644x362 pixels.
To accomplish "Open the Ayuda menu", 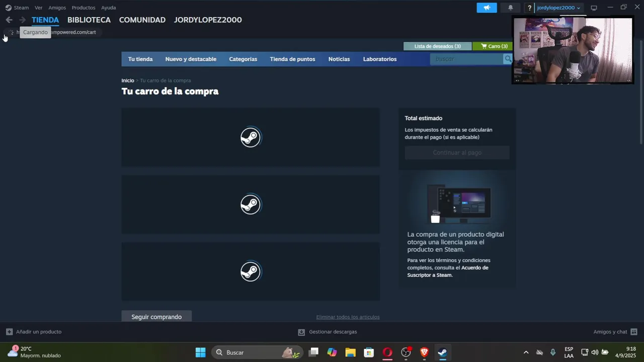I will 108,8.
